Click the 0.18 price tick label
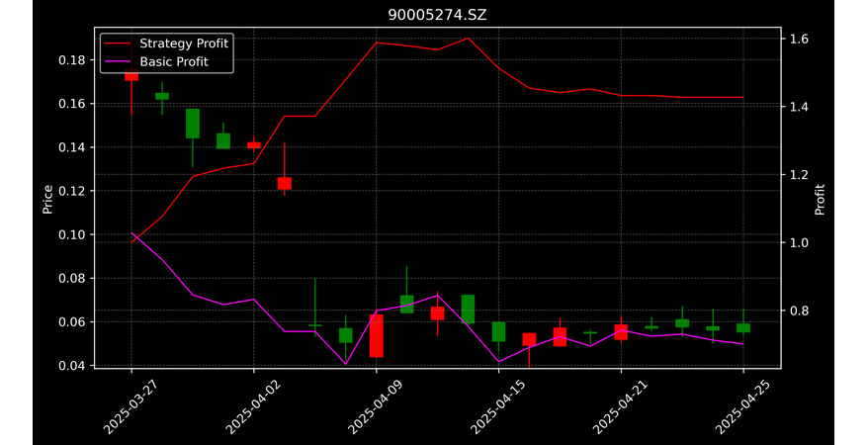The image size is (868, 445). 72,60
